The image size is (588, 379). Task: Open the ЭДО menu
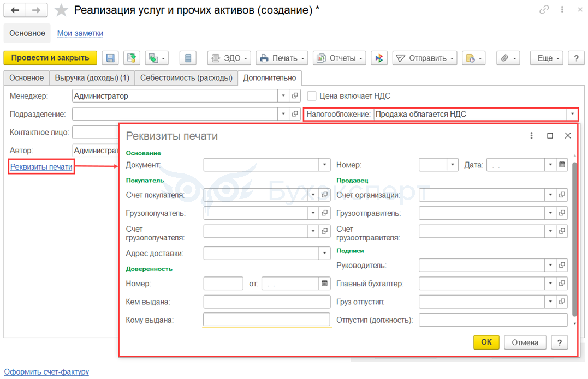(x=229, y=58)
